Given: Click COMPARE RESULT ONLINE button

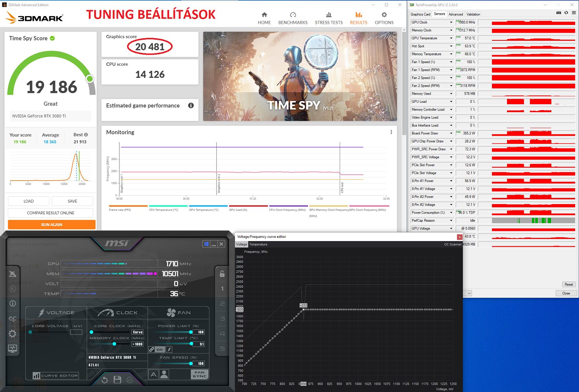Looking at the screenshot, I should click(51, 213).
